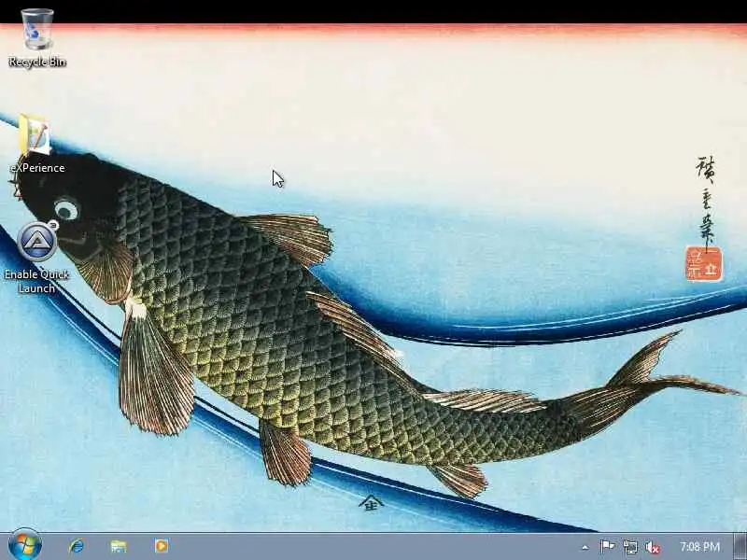Select the eXPerience folder icon
747x560 pixels.
tap(35, 135)
